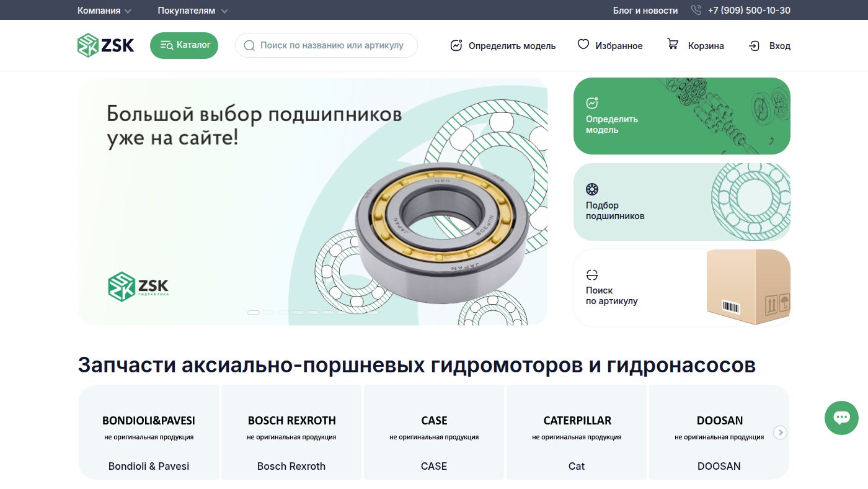Click the magnifier icon in the search box
This screenshot has width=868, height=489.
coord(249,45)
